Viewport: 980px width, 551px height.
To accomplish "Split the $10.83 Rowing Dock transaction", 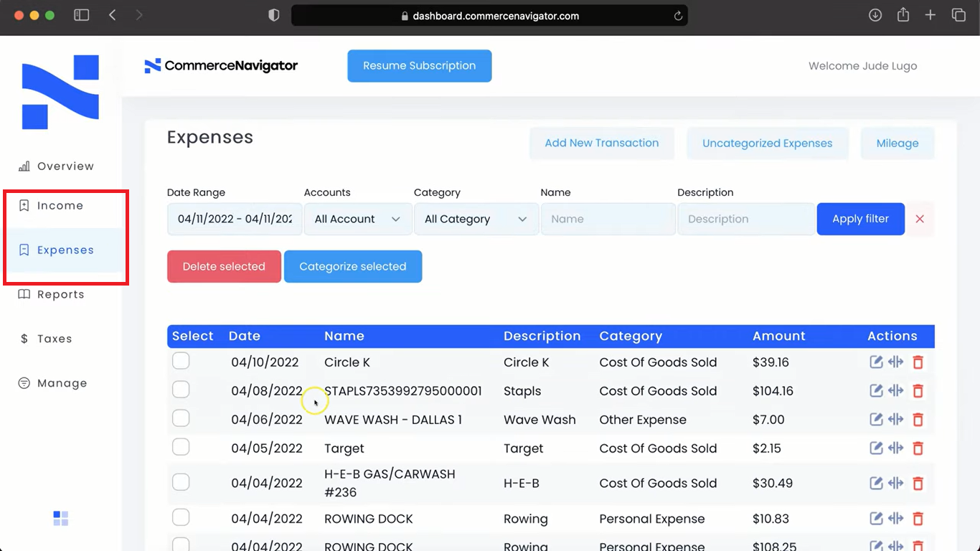I will 895,519.
